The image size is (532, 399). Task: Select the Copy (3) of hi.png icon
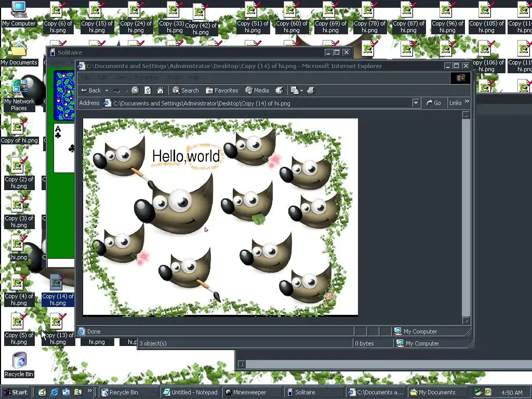(x=19, y=212)
